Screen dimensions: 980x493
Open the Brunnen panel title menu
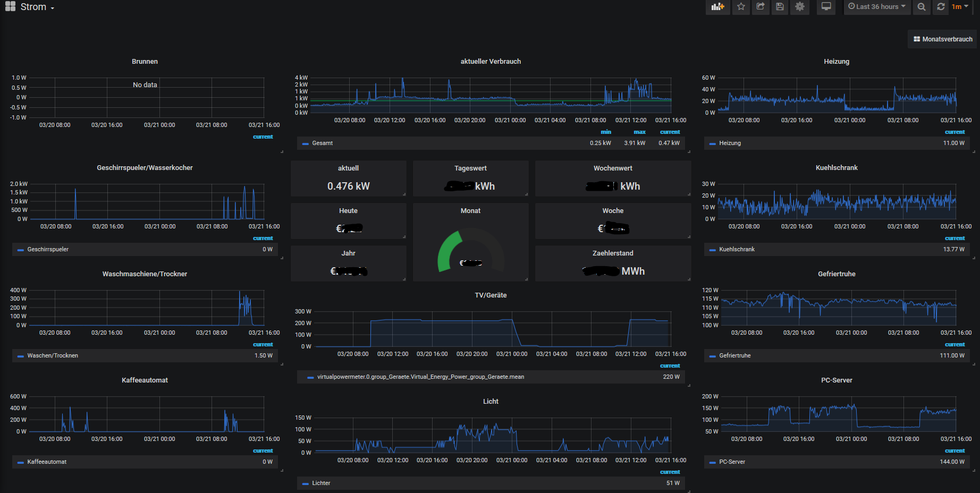(145, 62)
